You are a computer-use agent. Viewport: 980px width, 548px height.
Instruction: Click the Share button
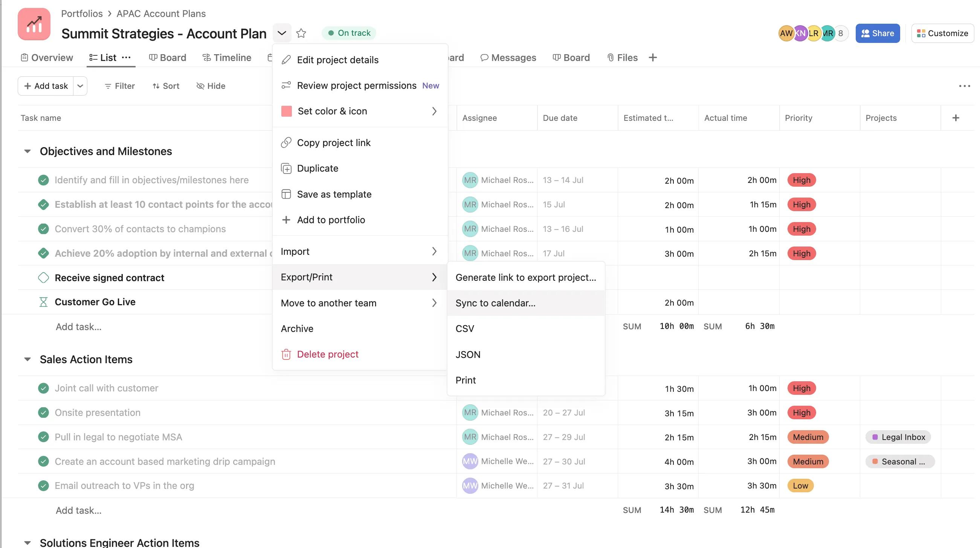pos(878,33)
